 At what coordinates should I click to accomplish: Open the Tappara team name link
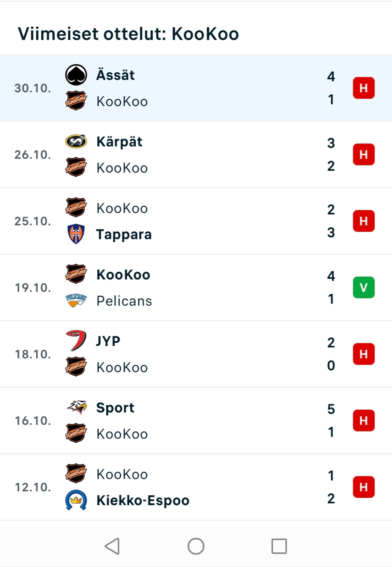pos(124,235)
